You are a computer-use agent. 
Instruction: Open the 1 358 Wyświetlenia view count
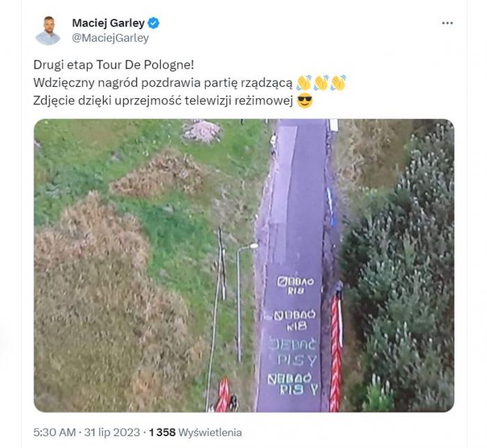click(x=195, y=433)
